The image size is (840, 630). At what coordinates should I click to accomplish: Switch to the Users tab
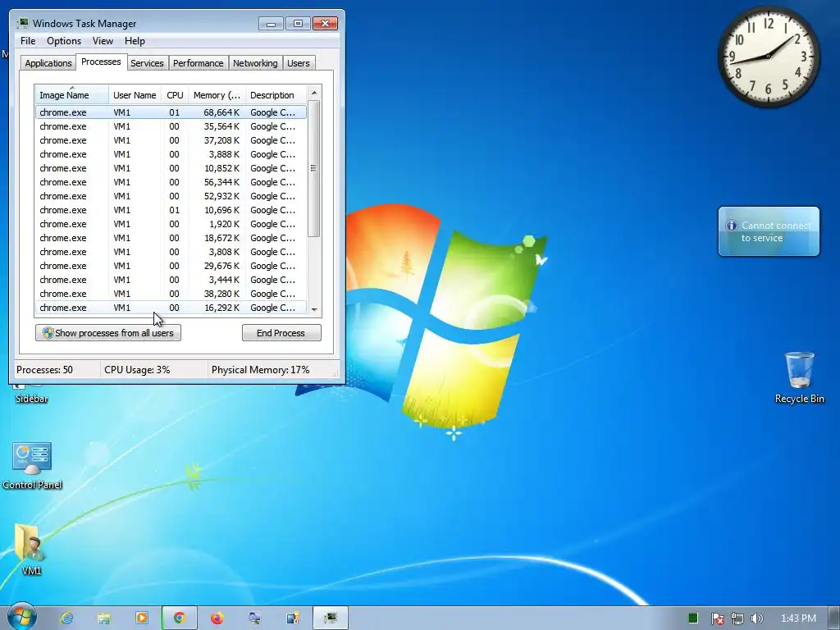pyautogui.click(x=298, y=63)
